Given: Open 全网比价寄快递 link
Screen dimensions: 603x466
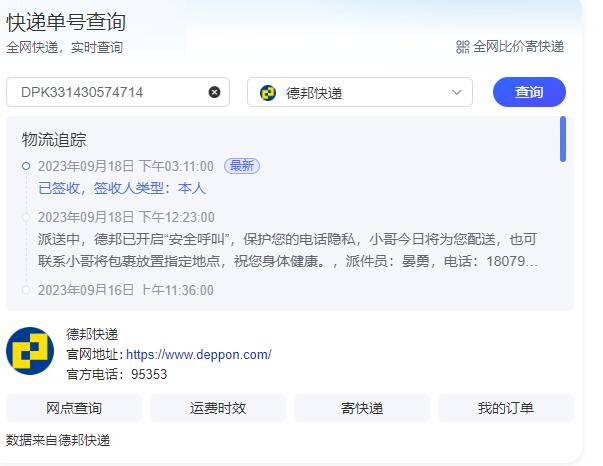Looking at the screenshot, I should 518,47.
